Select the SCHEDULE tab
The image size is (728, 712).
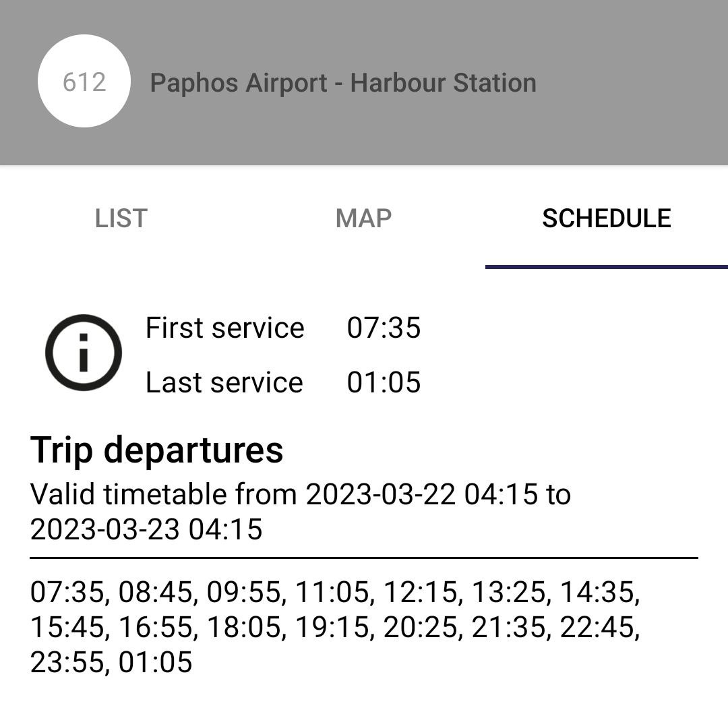606,218
